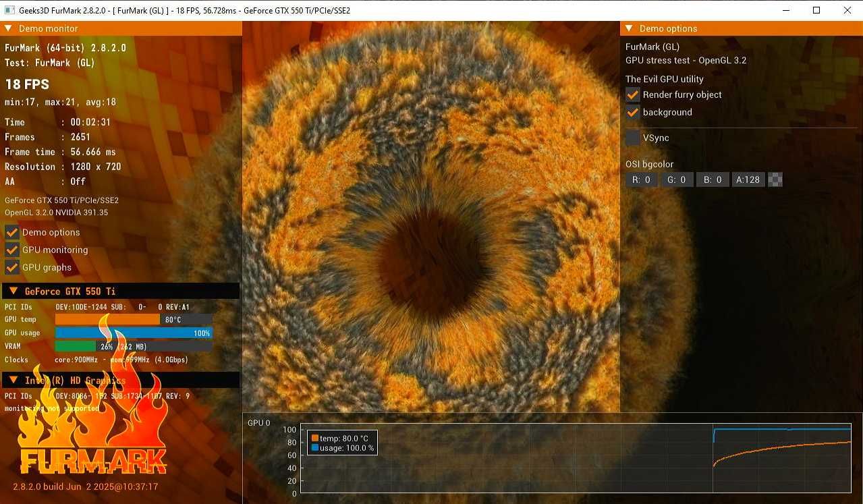Click the 'temp: 80.0 °C' legend entry
The image size is (863, 504).
pyautogui.click(x=344, y=439)
